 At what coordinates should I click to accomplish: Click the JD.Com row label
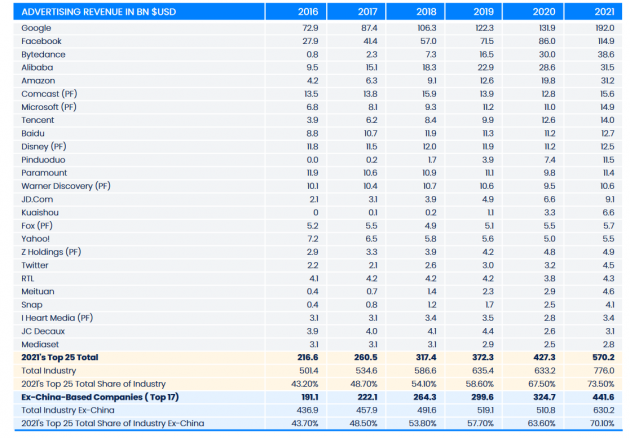[37, 199]
